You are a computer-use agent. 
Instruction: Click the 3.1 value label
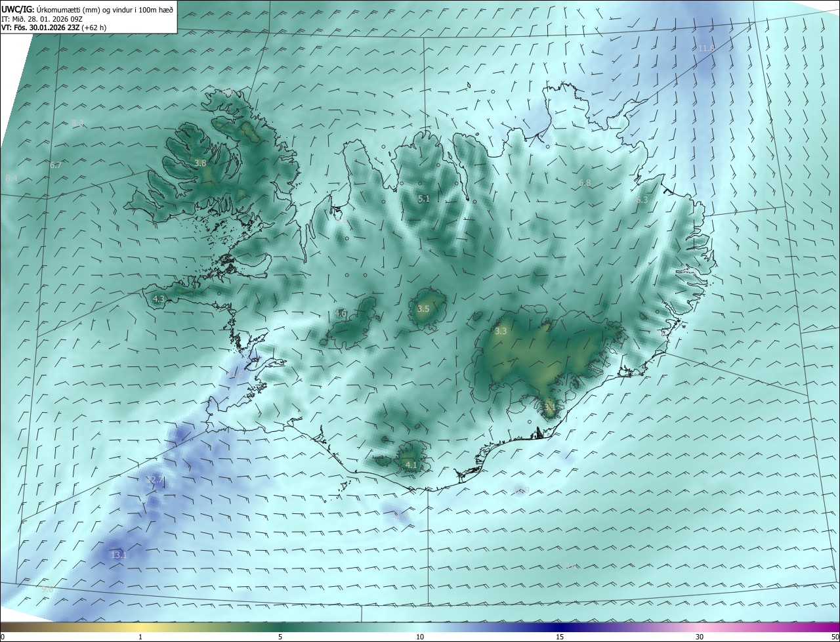point(550,407)
